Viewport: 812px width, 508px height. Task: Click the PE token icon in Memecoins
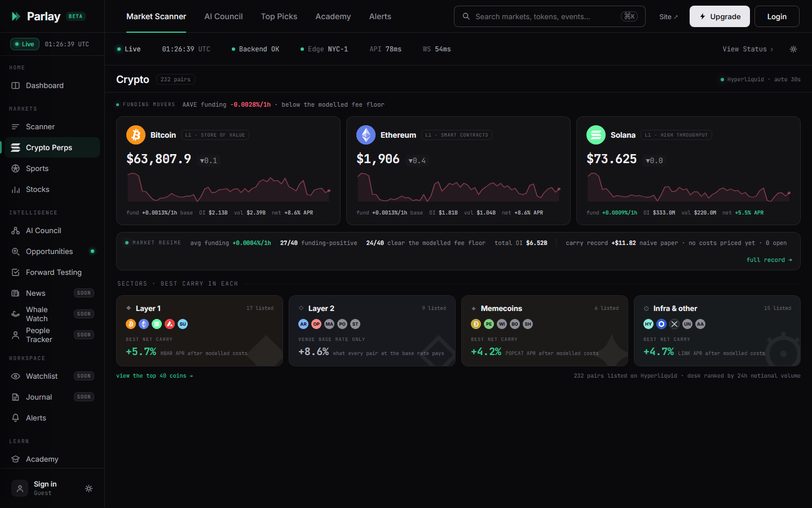pos(489,324)
